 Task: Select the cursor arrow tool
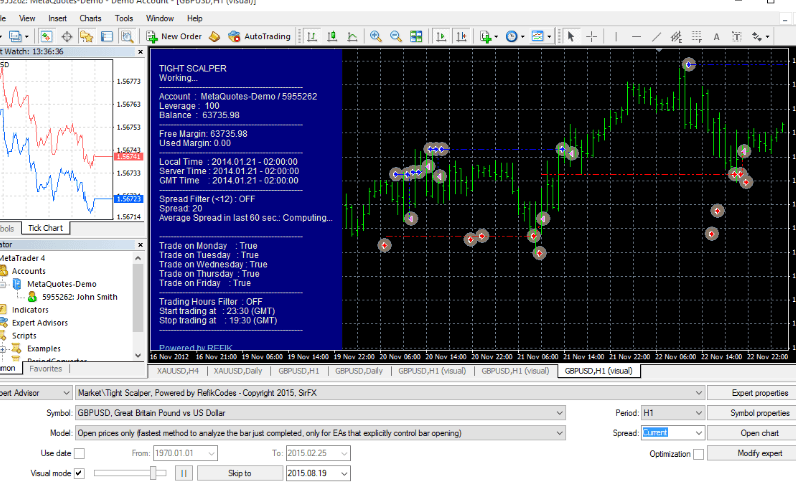point(571,37)
